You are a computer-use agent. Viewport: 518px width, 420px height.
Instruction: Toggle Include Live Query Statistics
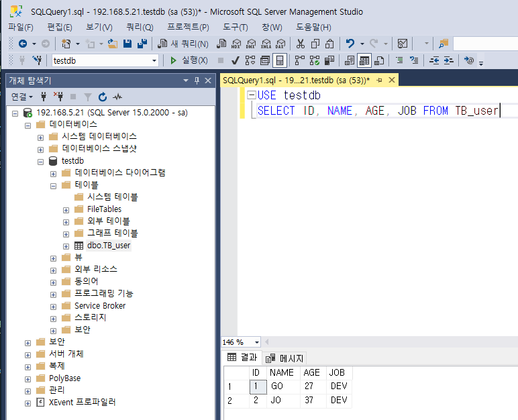click(x=315, y=60)
